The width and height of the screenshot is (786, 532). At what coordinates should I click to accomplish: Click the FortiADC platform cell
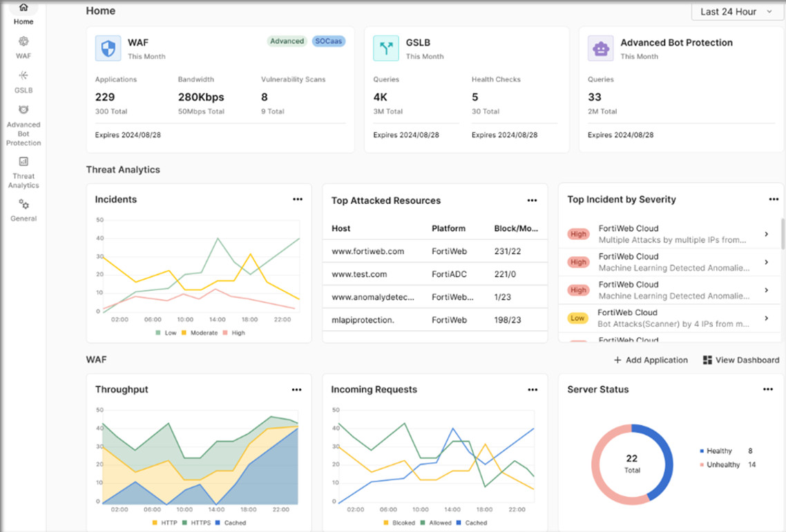(x=449, y=274)
